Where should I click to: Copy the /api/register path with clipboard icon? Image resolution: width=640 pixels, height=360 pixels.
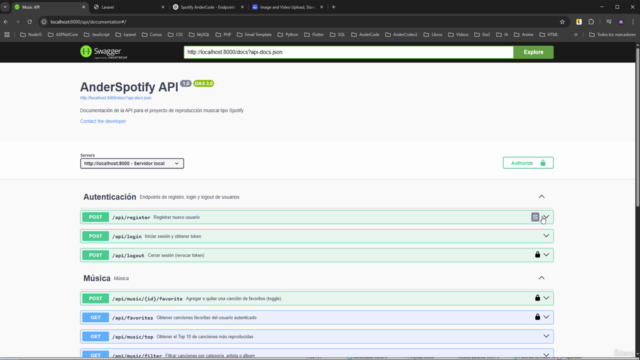[535, 217]
